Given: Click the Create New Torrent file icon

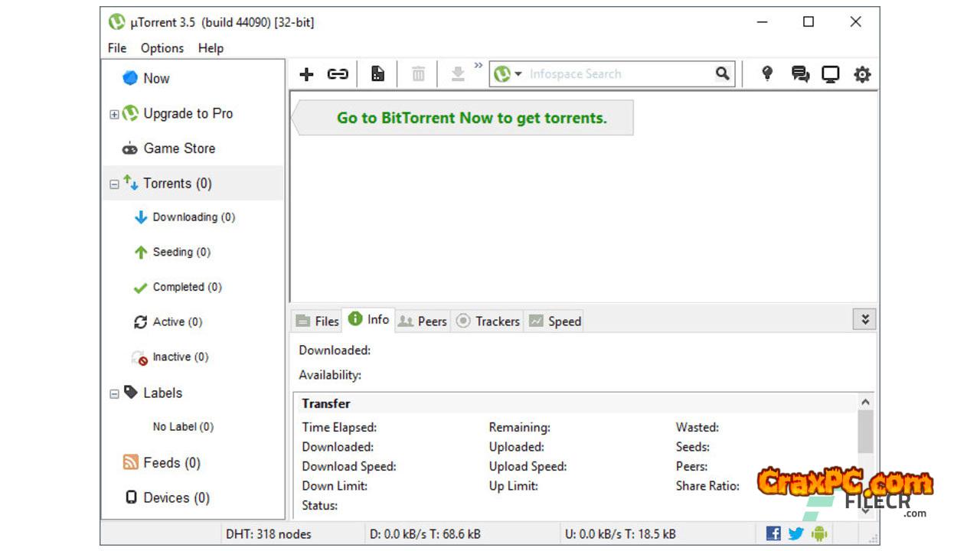Looking at the screenshot, I should point(377,74).
